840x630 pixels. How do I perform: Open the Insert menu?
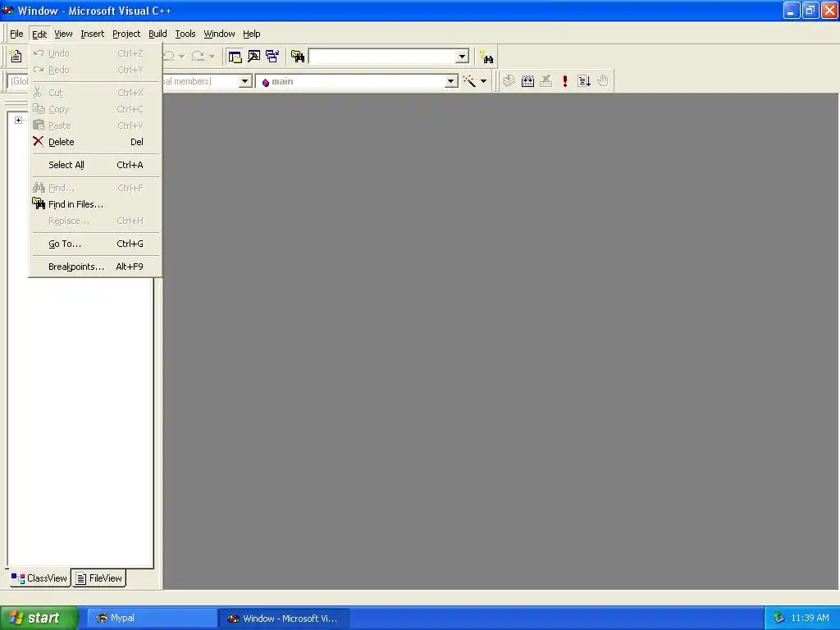pos(92,34)
